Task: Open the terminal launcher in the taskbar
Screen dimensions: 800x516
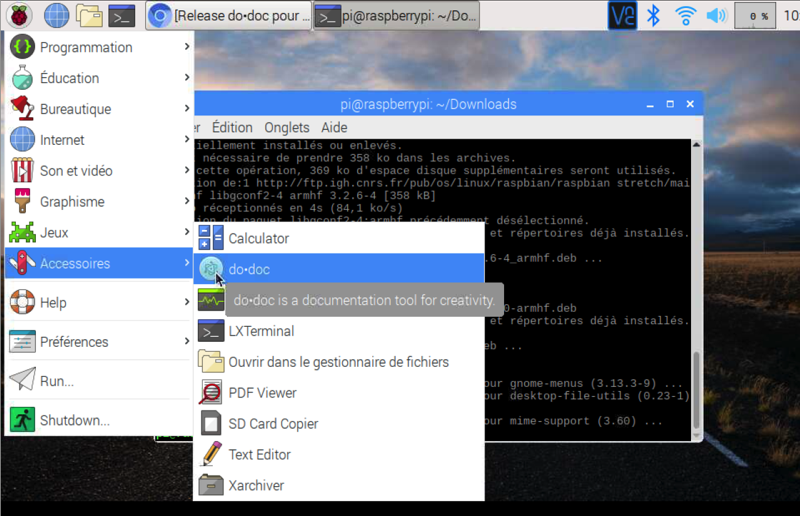Action: pos(122,15)
